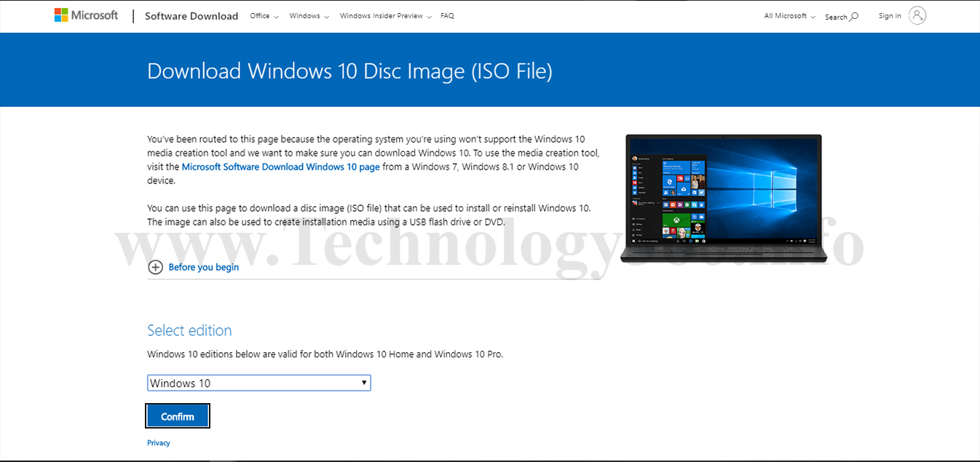Expand Windows Insider Preview menu
Image resolution: width=980 pixels, height=462 pixels.
coord(386,16)
